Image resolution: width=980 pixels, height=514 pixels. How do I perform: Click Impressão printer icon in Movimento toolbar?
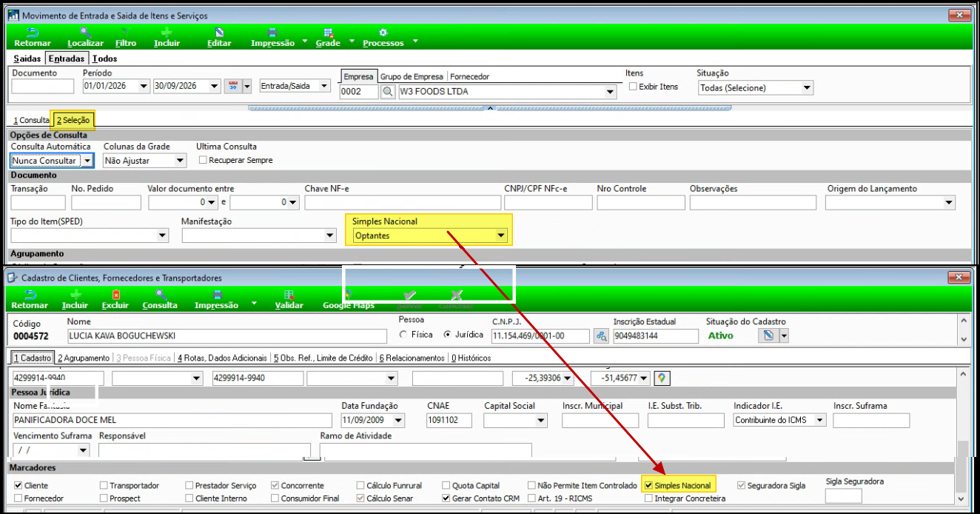click(x=272, y=33)
